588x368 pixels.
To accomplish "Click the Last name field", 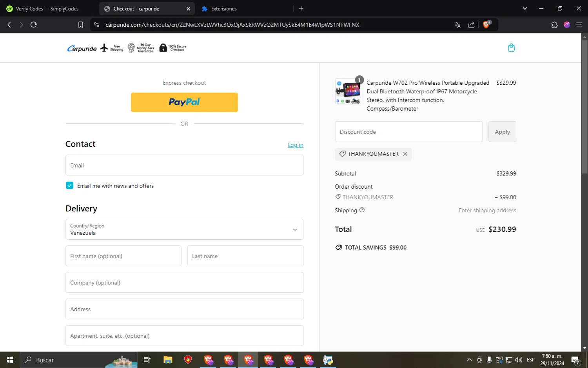I will click(245, 256).
